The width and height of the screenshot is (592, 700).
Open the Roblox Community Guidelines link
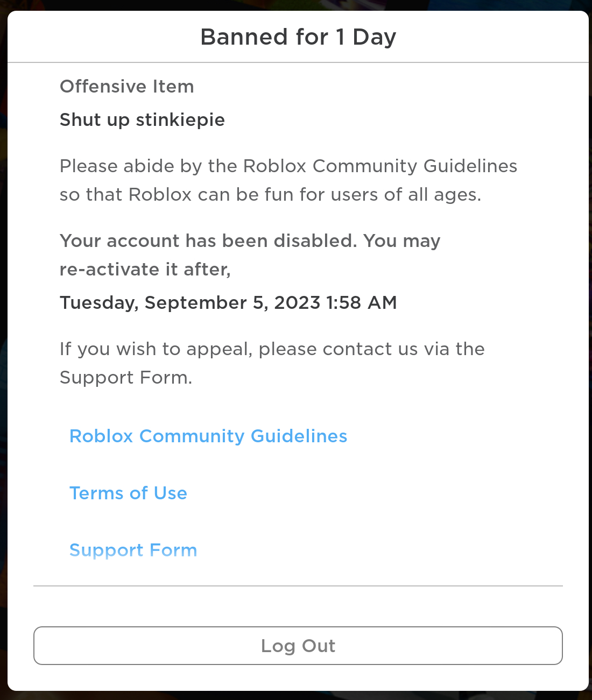click(208, 436)
